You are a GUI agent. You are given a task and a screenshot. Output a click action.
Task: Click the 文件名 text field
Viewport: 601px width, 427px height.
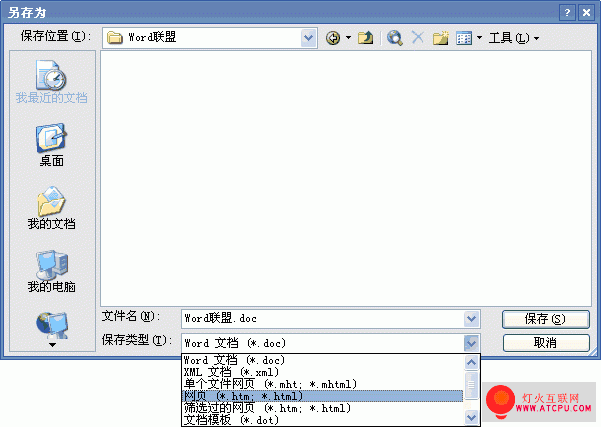click(323, 319)
